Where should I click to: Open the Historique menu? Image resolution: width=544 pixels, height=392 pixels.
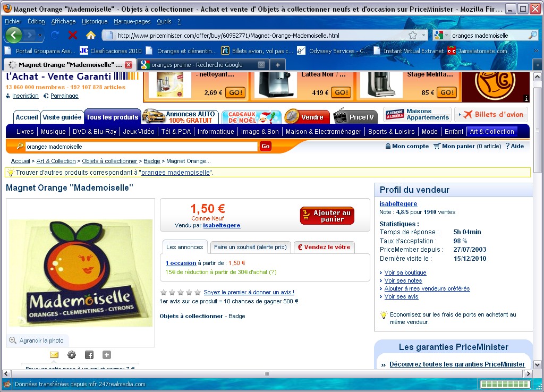point(95,21)
